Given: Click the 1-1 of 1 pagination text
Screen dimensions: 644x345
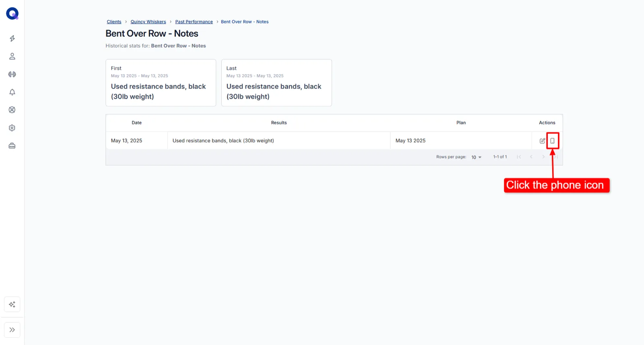Looking at the screenshot, I should point(500,157).
